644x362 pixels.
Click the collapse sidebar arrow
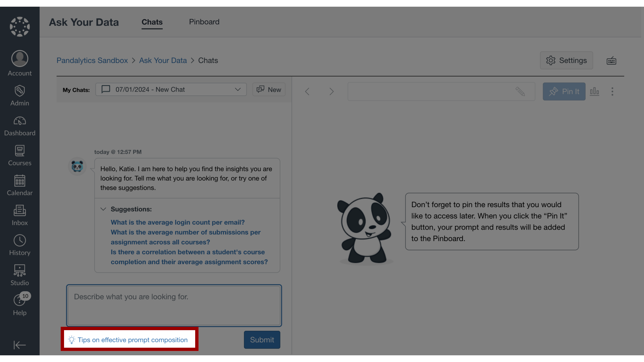point(19,345)
